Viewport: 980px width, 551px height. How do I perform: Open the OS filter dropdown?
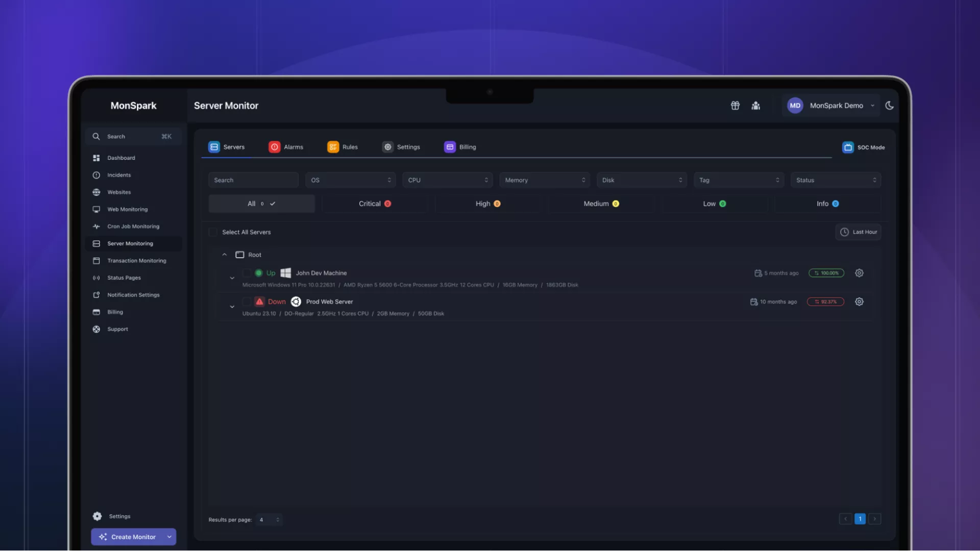click(x=350, y=180)
